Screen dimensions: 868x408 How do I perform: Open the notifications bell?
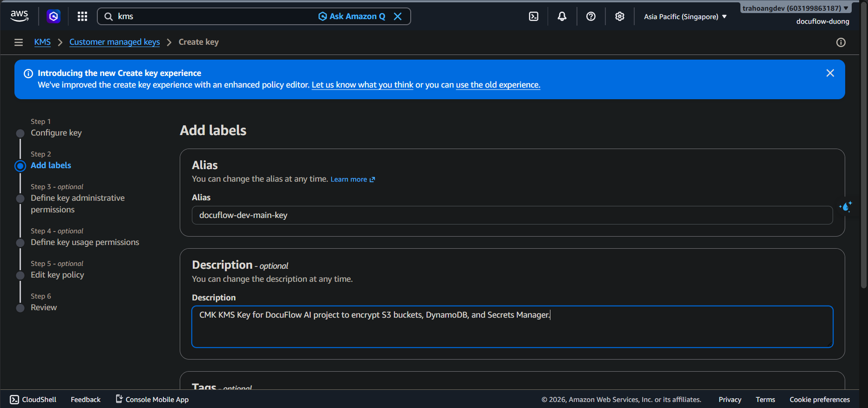562,16
